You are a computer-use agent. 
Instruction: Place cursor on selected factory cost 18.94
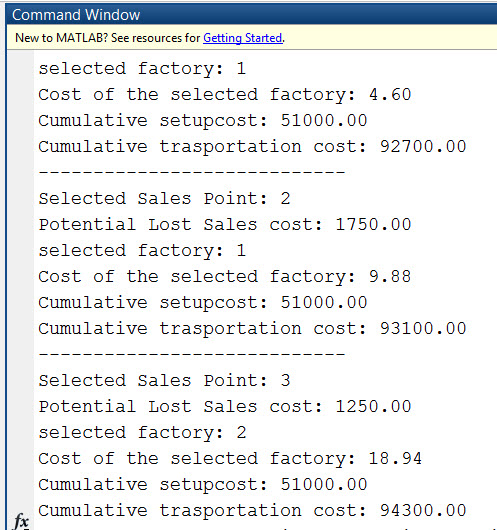click(230, 459)
